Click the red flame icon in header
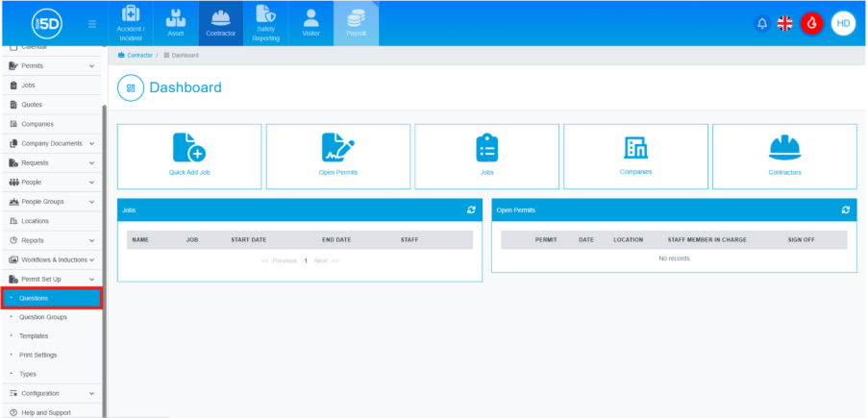 point(812,23)
